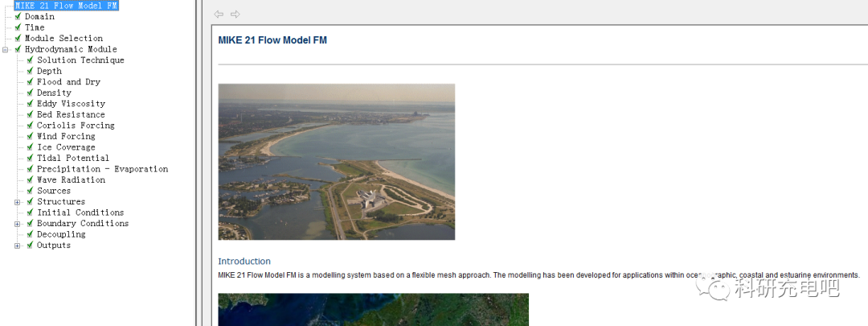868x326 pixels.
Task: Select Hydrodynamic Module in the tree
Action: 71,49
